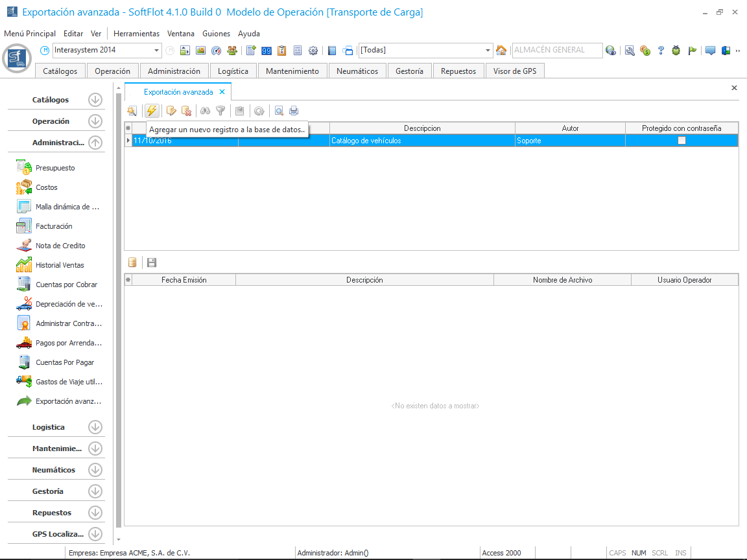Click the ALMACÉN GENERAL input field
The image size is (747, 560).
554,50
